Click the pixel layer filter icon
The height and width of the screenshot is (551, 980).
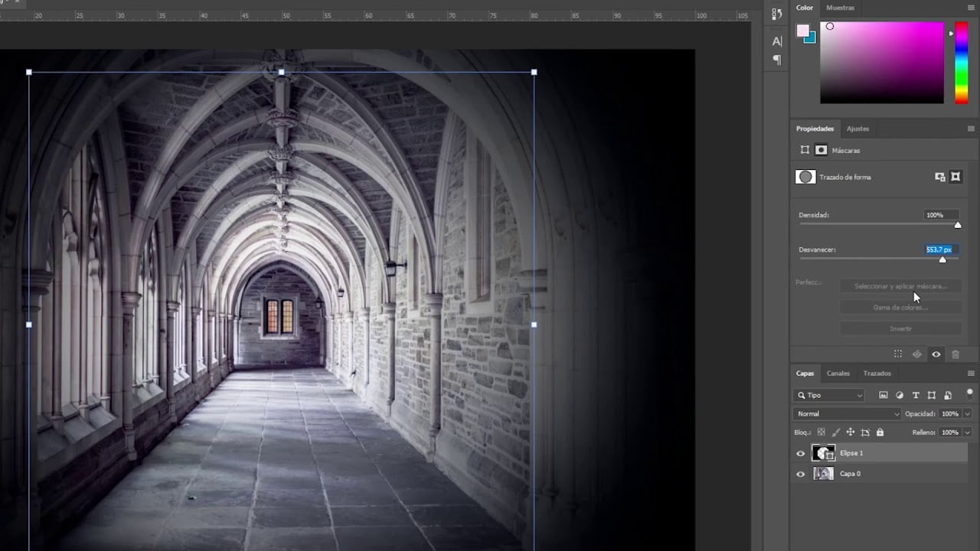click(x=883, y=395)
